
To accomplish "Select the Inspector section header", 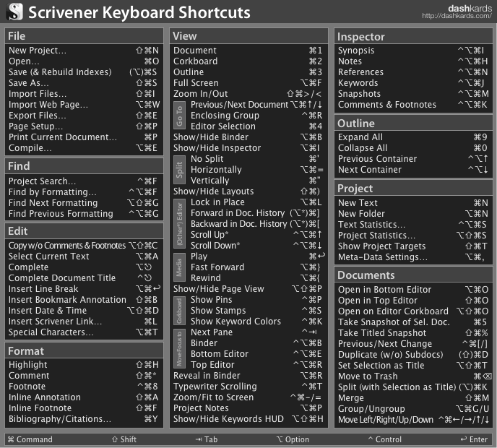I will pyautogui.click(x=413, y=36).
